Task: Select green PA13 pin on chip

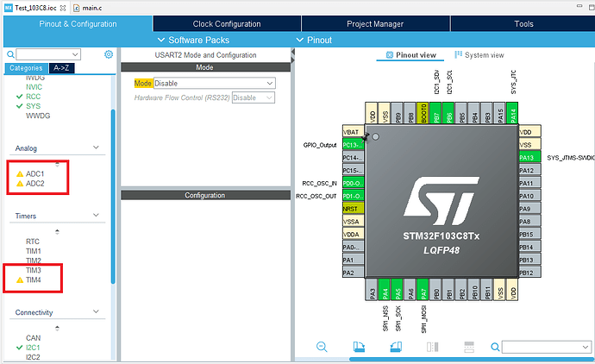Action: [x=528, y=158]
